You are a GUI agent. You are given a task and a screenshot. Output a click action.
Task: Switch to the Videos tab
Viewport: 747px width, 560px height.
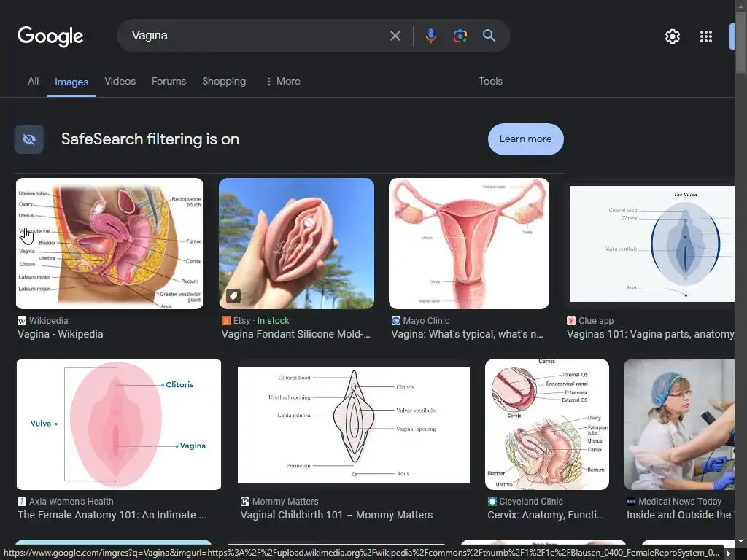click(120, 82)
